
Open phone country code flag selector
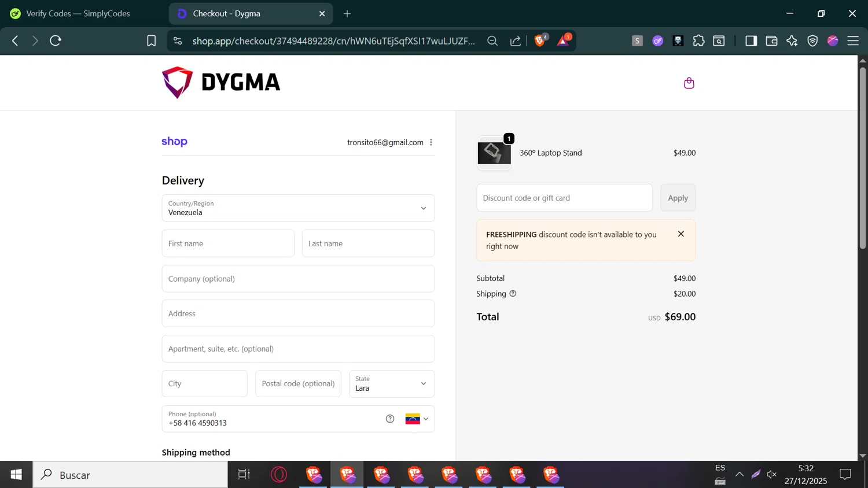pos(417,419)
